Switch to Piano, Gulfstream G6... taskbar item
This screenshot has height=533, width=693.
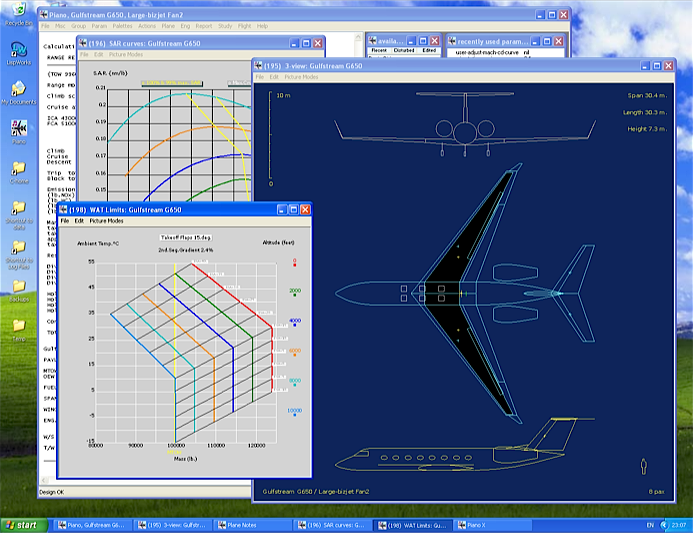coord(92,525)
